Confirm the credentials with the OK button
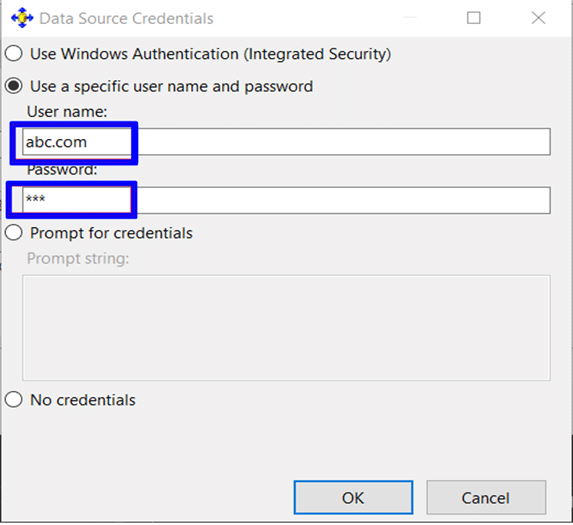This screenshot has height=525, width=573. click(x=353, y=498)
